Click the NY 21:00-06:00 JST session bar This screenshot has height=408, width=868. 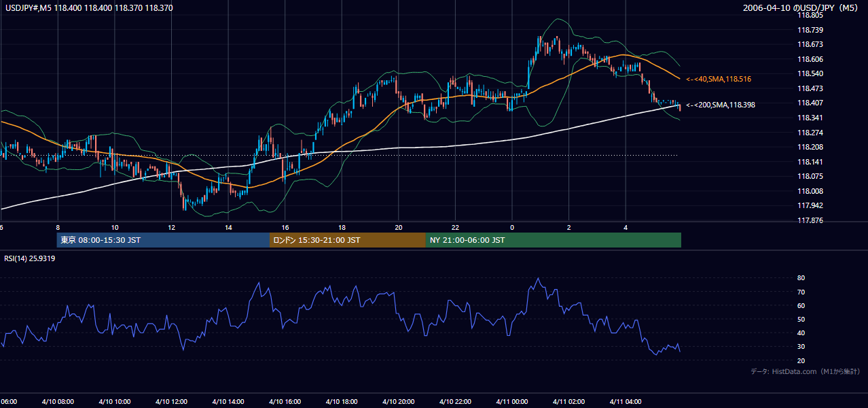554,240
